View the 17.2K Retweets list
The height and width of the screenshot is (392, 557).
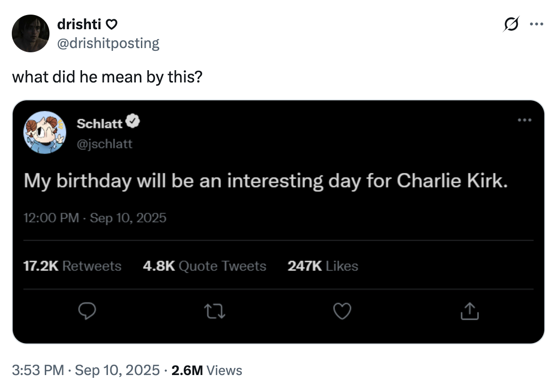tap(72, 266)
